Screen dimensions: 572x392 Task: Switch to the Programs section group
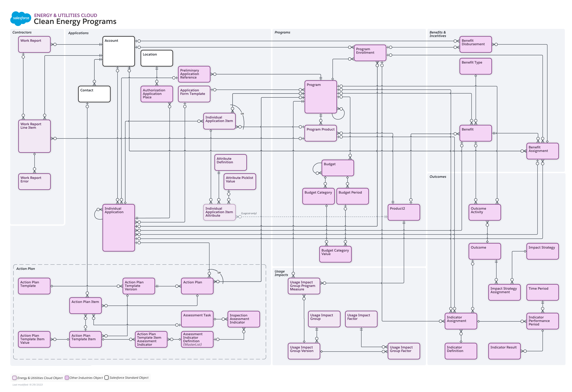pyautogui.click(x=283, y=32)
